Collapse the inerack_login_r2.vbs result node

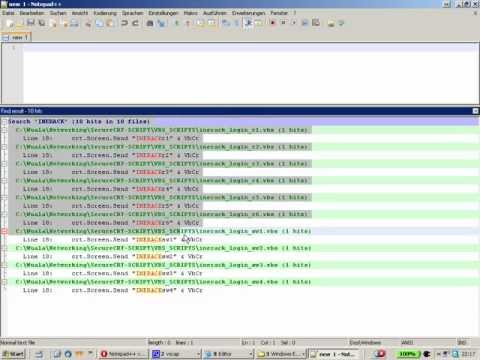pos(4,147)
